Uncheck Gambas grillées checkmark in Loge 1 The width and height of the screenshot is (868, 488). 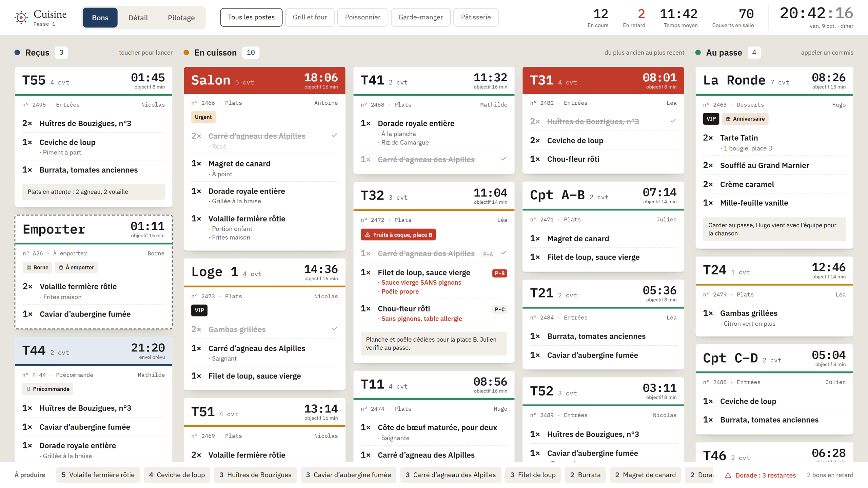(x=334, y=329)
